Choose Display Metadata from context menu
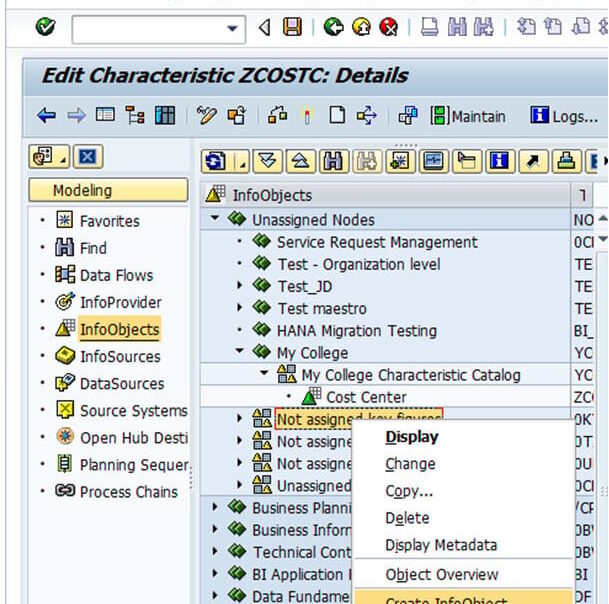 point(441,545)
